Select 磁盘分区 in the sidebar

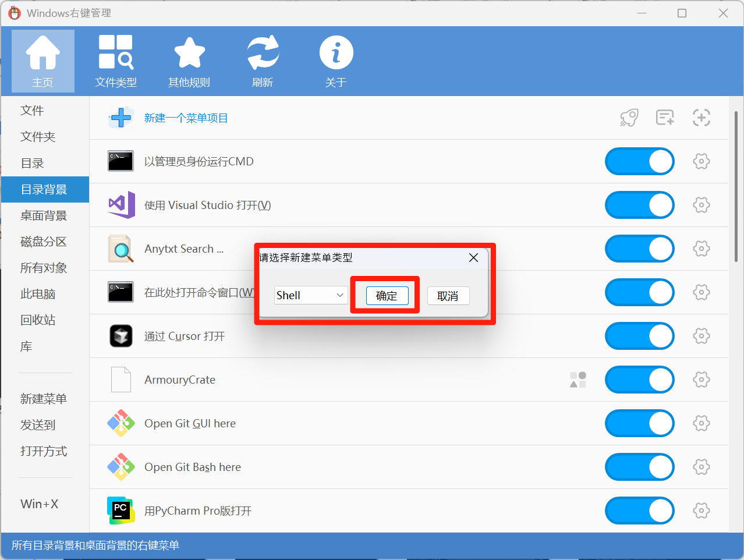(44, 242)
